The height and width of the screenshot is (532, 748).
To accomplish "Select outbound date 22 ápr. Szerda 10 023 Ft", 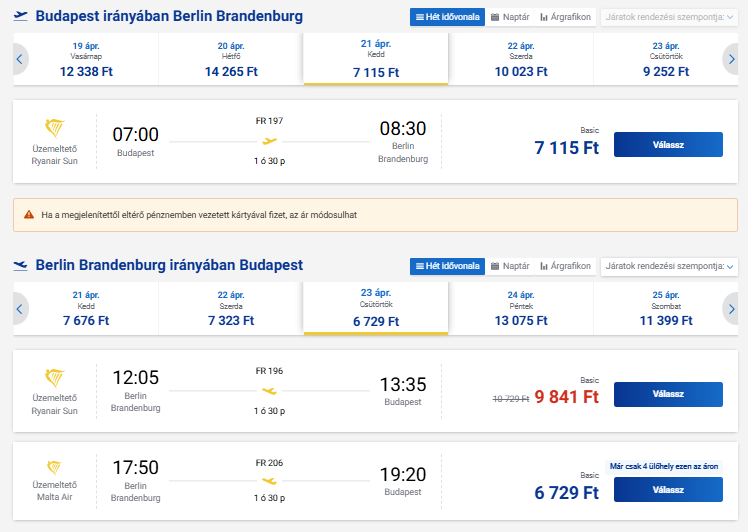I will point(520,59).
